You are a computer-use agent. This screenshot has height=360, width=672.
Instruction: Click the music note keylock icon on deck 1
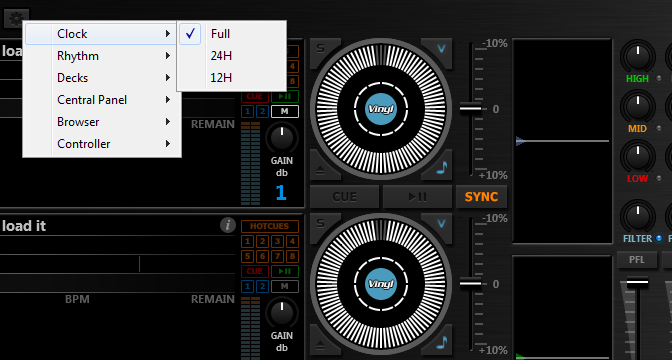click(441, 167)
